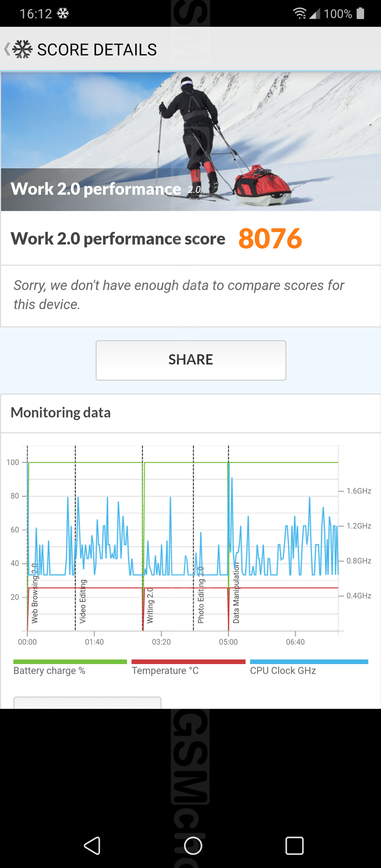The height and width of the screenshot is (868, 381).
Task: Tap the PCMark snowflake logo in header
Action: pos(22,49)
